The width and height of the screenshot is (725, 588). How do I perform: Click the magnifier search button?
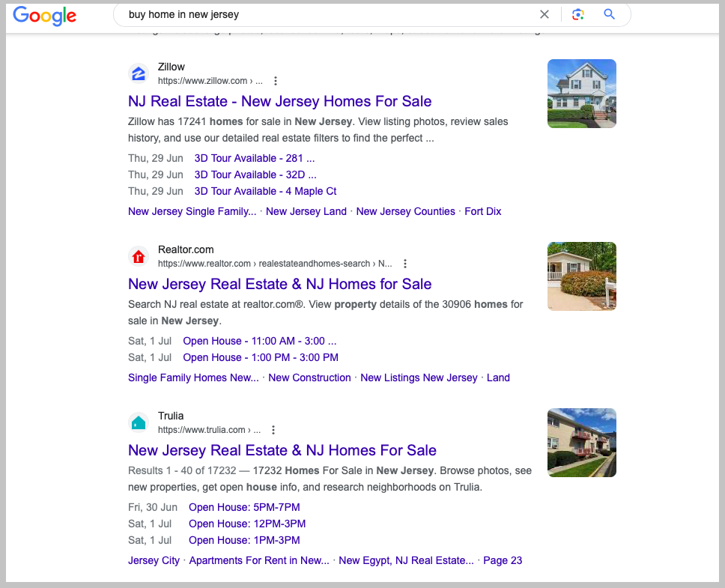pyautogui.click(x=609, y=14)
